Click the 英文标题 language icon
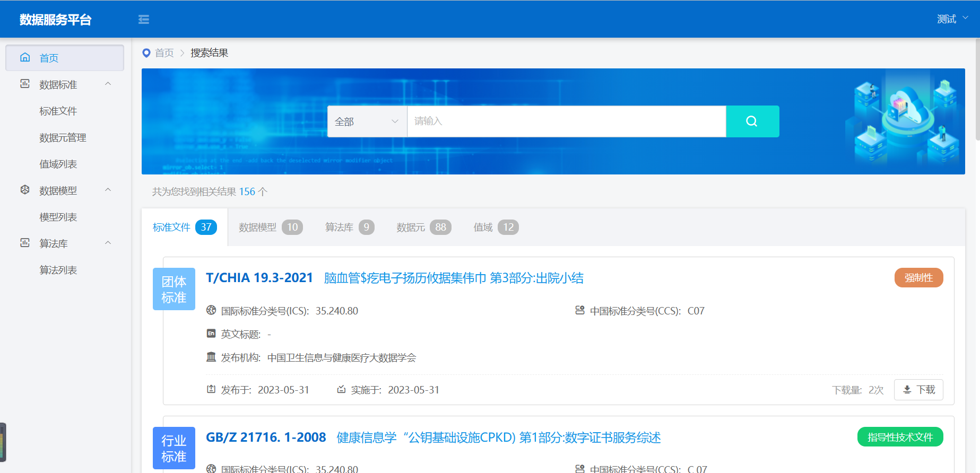 point(211,334)
